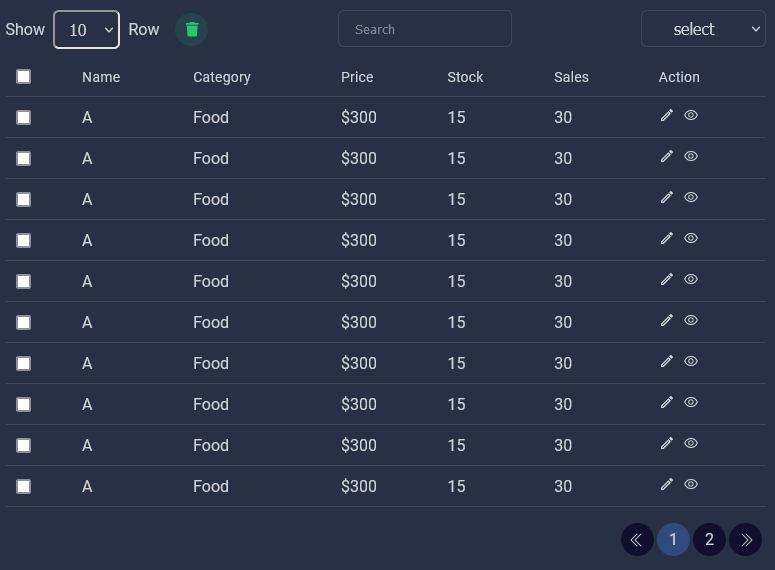
Task: Click the eye view icon in last row
Action: 691,484
